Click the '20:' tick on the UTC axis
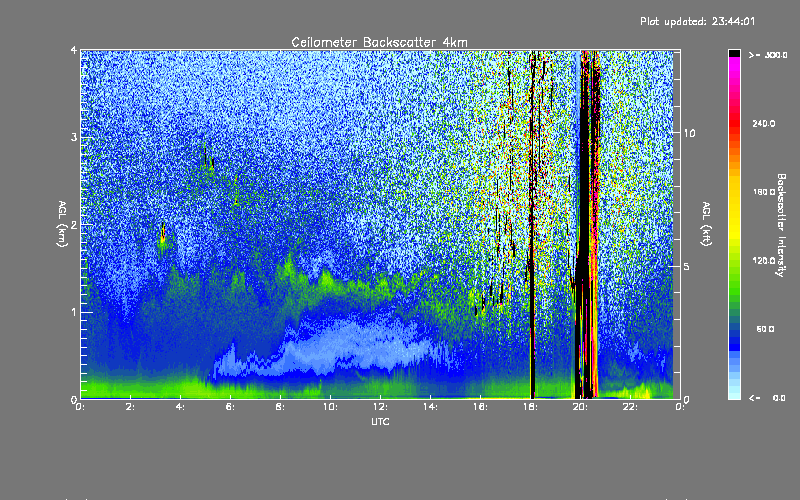Screen dimensions: 800x500 580,407
